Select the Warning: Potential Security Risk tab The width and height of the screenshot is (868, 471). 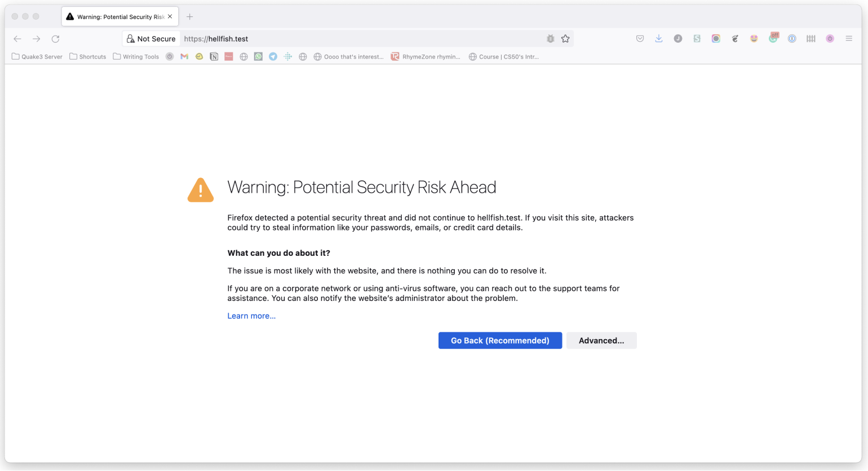click(x=116, y=16)
